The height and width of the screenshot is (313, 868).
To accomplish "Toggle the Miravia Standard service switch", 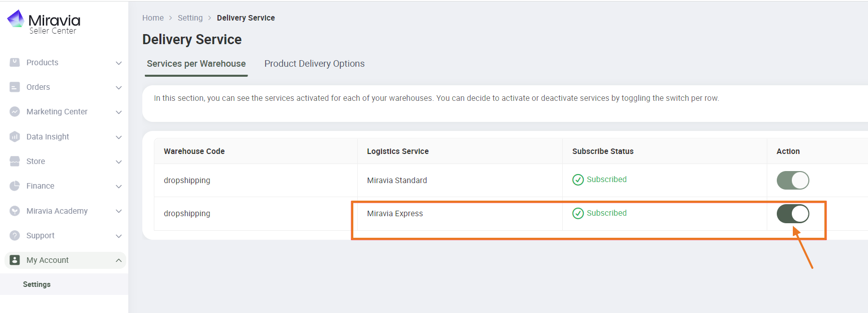I will (x=792, y=180).
